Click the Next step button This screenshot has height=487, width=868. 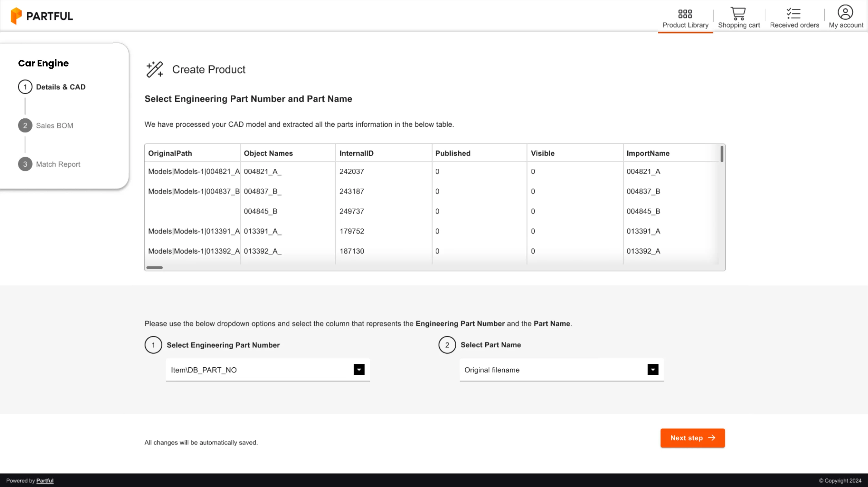pos(692,438)
